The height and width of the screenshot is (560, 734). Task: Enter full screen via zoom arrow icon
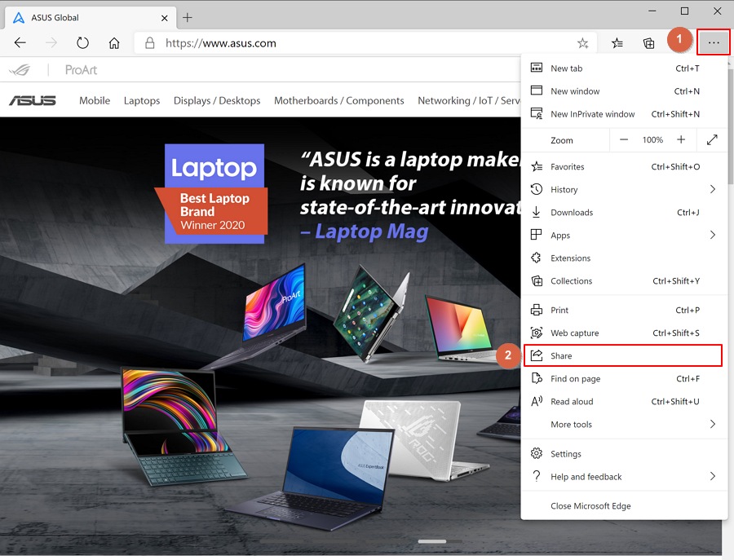(x=712, y=140)
